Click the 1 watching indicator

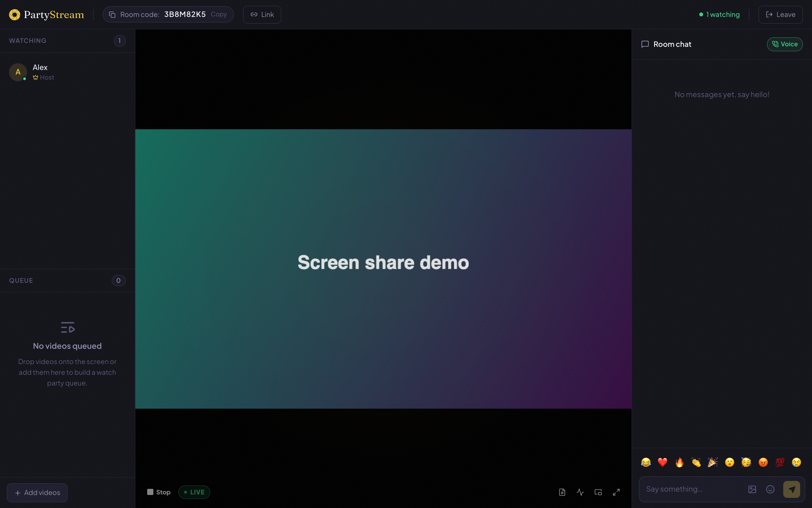point(720,14)
